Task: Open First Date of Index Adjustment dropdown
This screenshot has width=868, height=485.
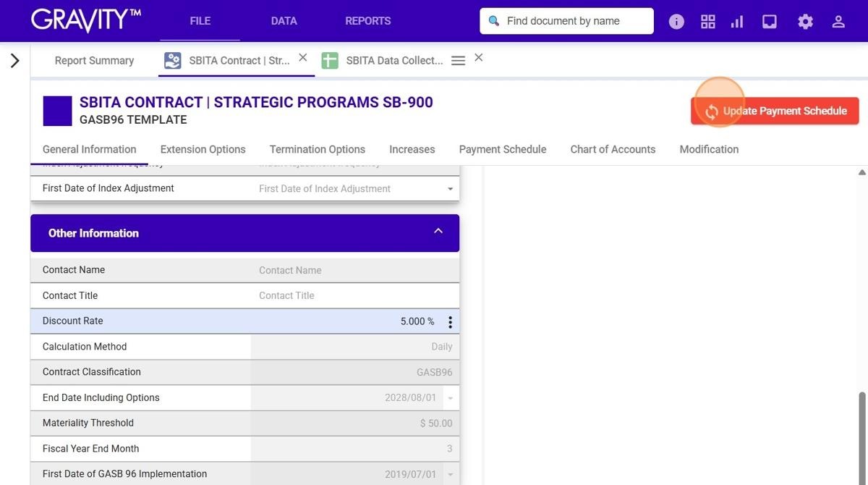Action: point(450,189)
